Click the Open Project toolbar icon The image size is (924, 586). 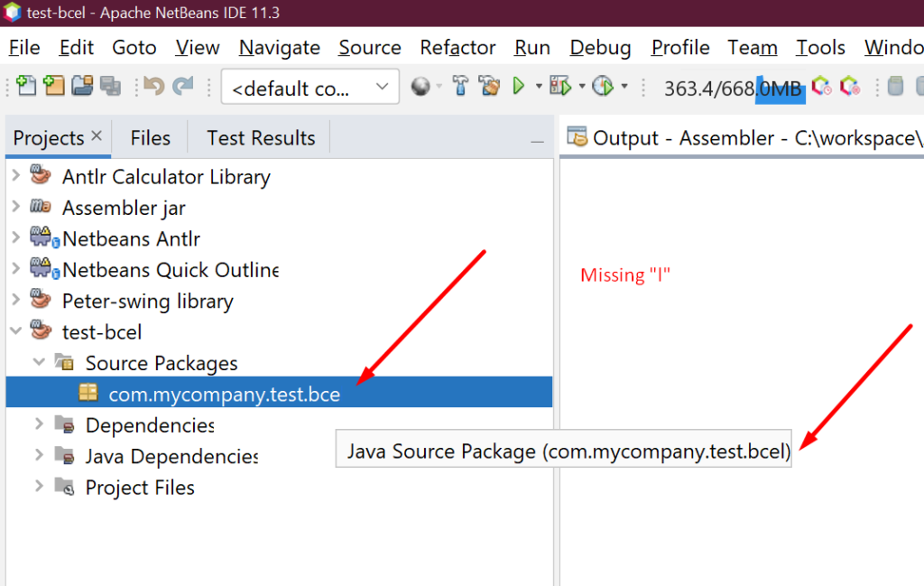click(x=82, y=87)
